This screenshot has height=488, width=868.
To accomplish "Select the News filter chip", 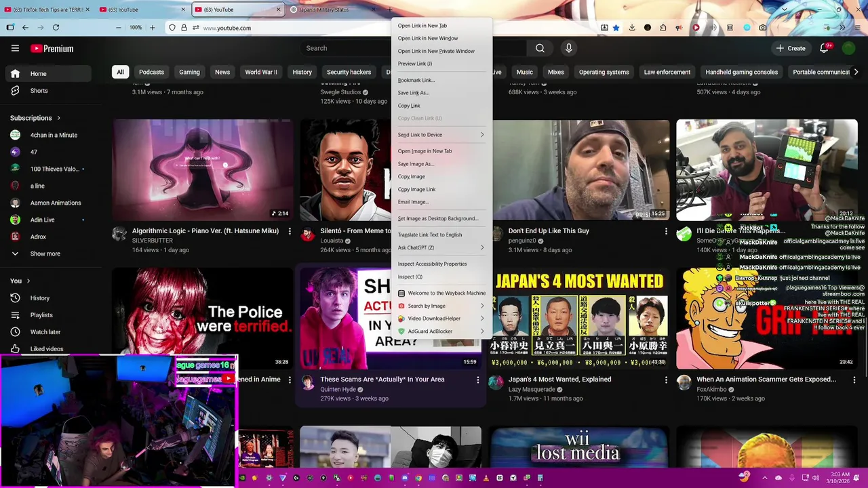I will point(222,72).
